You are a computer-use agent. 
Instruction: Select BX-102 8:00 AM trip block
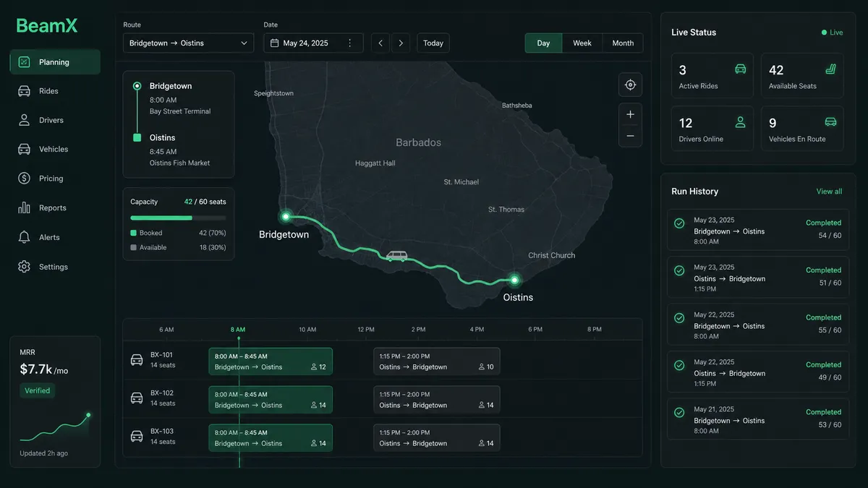click(x=271, y=400)
